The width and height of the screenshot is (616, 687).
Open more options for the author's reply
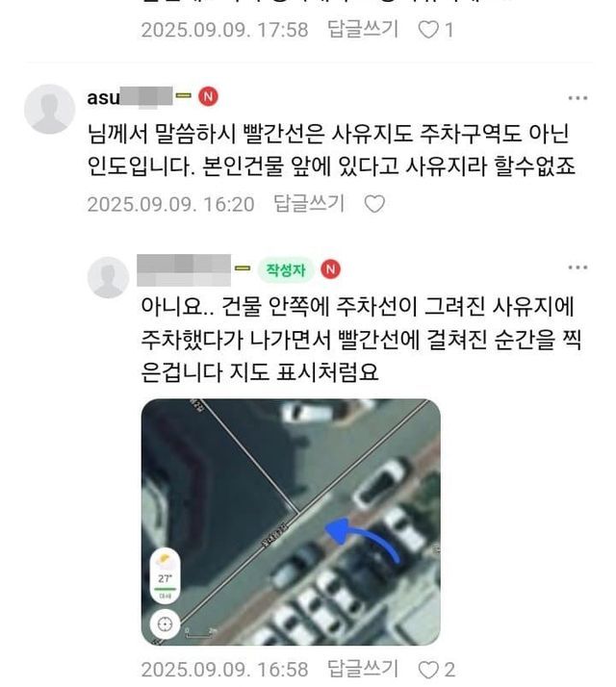click(577, 267)
